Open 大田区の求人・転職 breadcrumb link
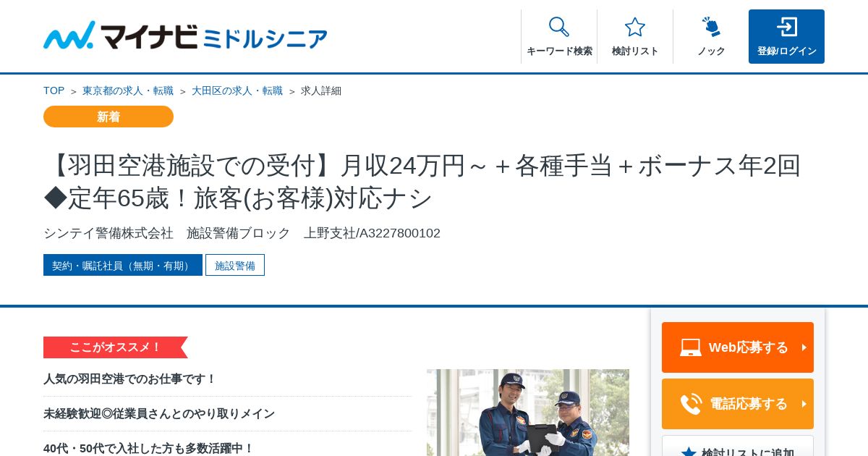The height and width of the screenshot is (456, 868). [237, 90]
